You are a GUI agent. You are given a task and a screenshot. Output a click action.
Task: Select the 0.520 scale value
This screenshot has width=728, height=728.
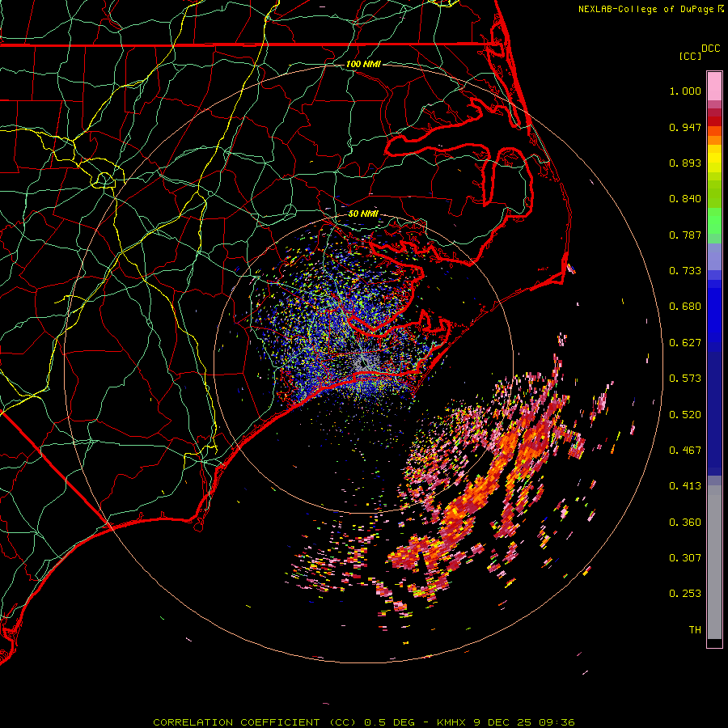(685, 415)
